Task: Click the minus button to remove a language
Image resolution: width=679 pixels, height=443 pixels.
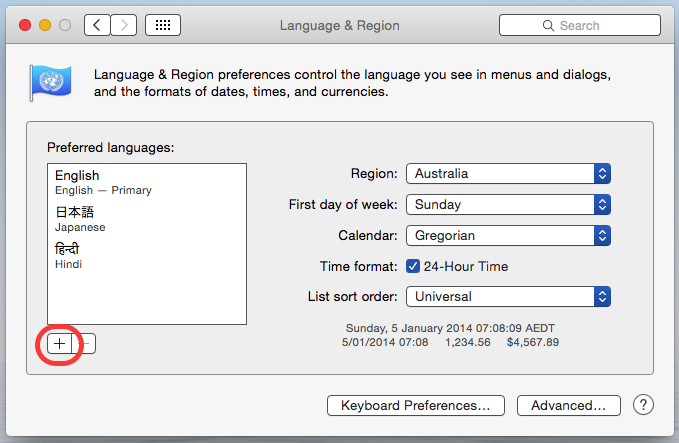Action: pos(86,344)
